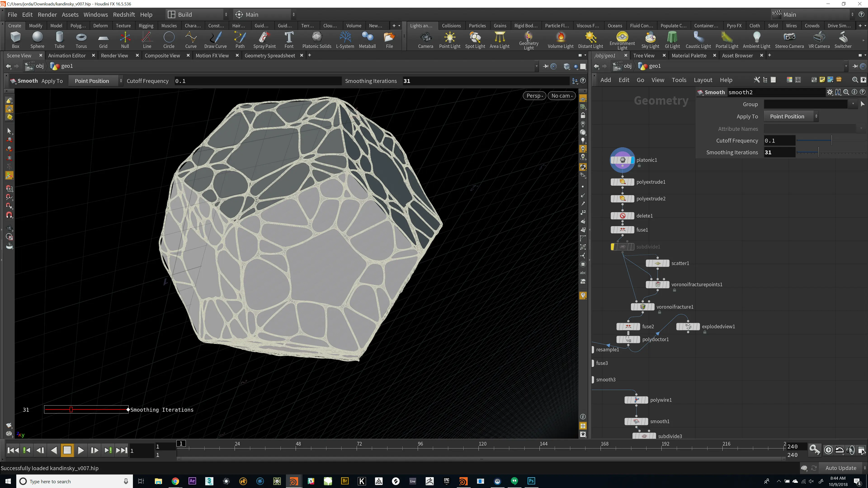The width and height of the screenshot is (868, 488).
Task: Switch to the Render View tab
Action: 114,56
